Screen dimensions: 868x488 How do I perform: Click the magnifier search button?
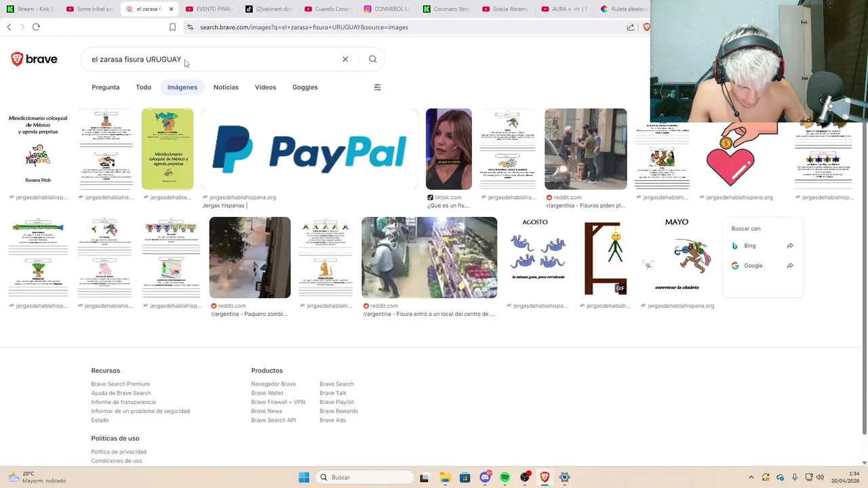click(373, 60)
